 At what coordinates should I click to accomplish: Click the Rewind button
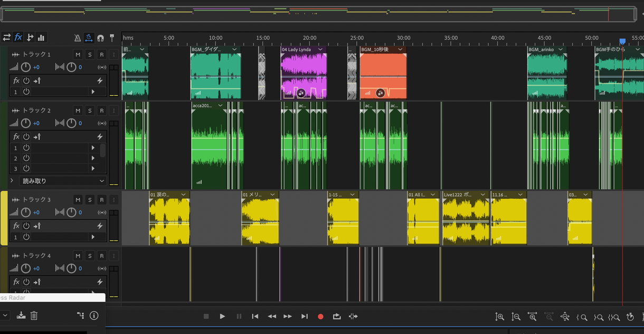272,316
